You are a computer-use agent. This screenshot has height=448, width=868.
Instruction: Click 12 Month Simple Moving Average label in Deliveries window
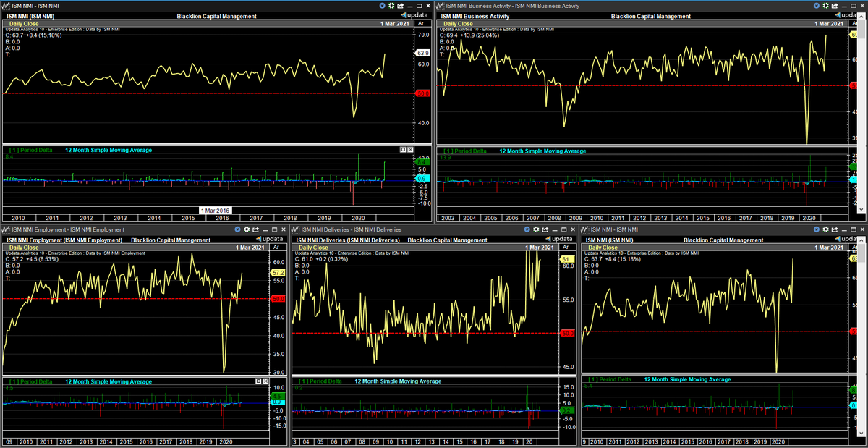click(x=398, y=381)
